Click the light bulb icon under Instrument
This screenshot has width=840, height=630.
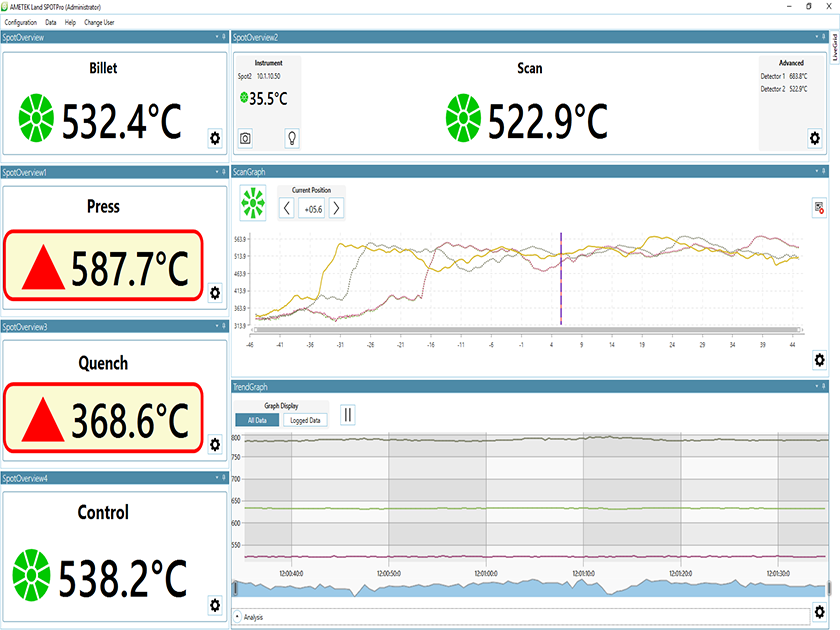click(292, 138)
